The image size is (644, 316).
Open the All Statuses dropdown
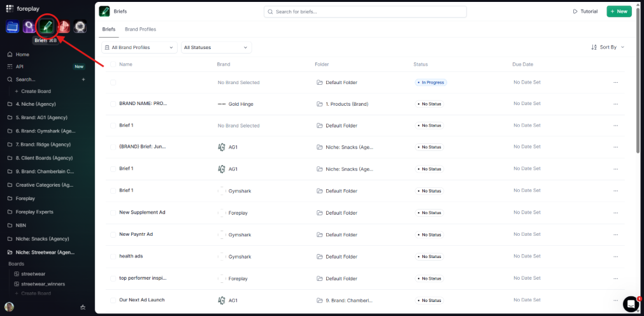point(217,47)
